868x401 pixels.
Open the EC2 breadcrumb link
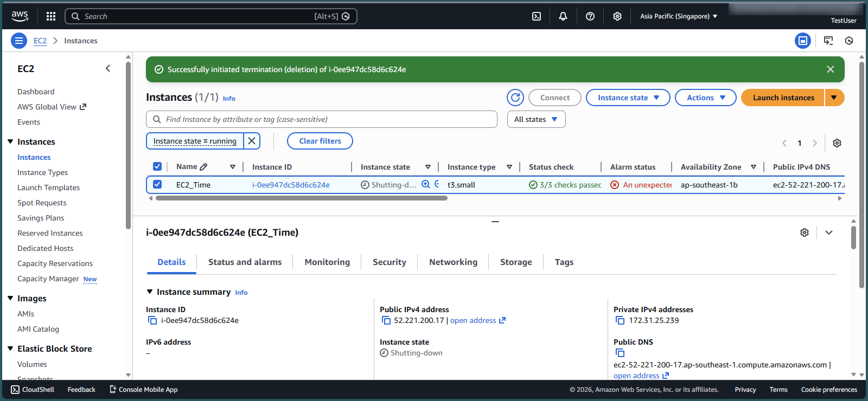[x=40, y=41]
